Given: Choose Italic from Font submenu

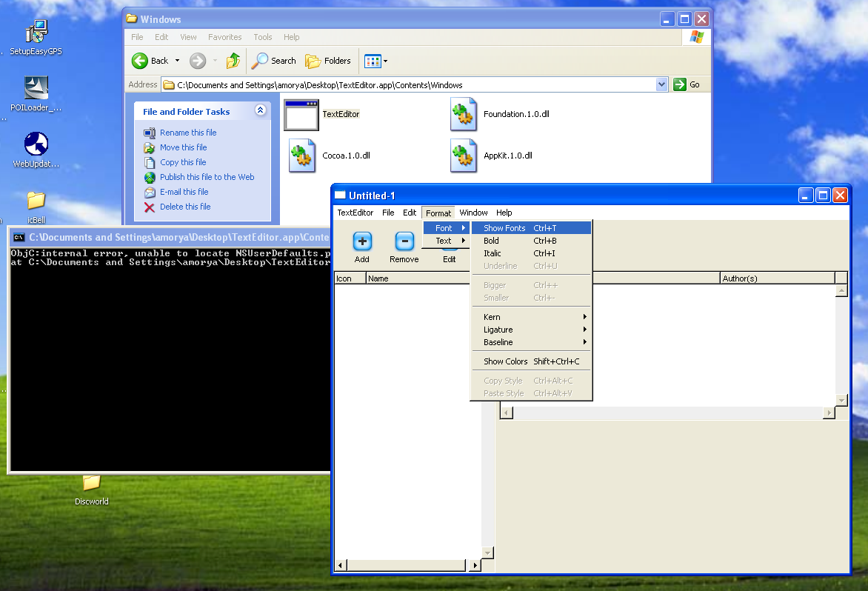Looking at the screenshot, I should pyautogui.click(x=532, y=253).
